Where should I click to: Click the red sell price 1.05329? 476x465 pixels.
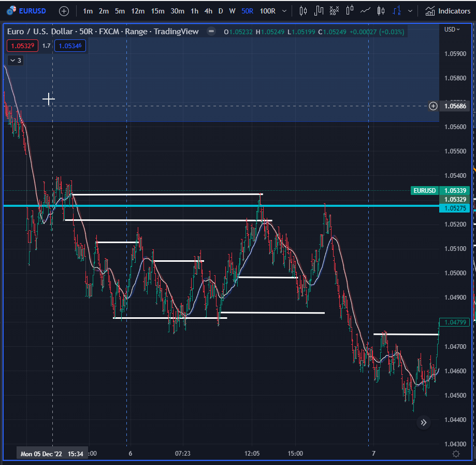tap(22, 46)
